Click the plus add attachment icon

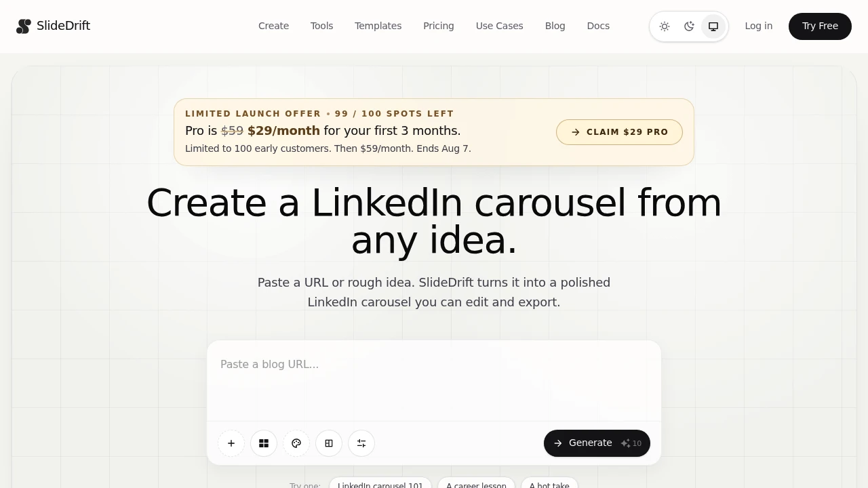231,443
